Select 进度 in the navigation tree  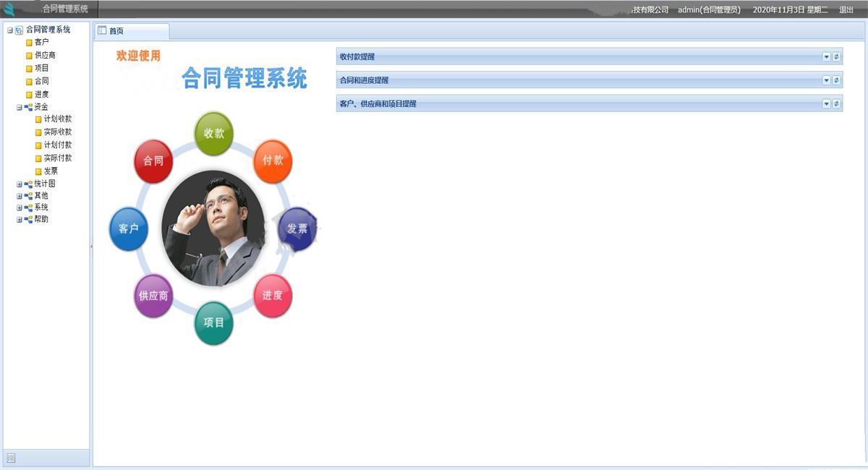(x=42, y=94)
